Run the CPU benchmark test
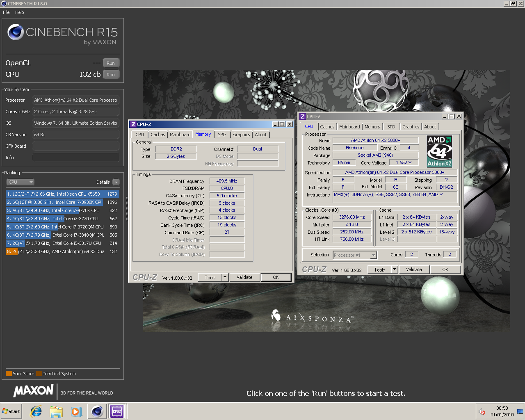The height and width of the screenshot is (420, 525). click(111, 75)
